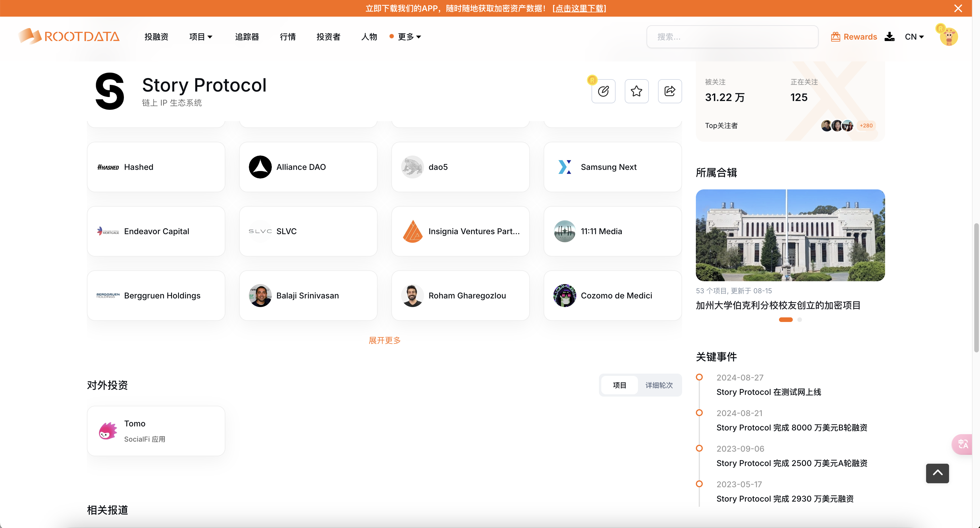Close the orange app download banner
Screen dimensions: 980x528
[958, 8]
